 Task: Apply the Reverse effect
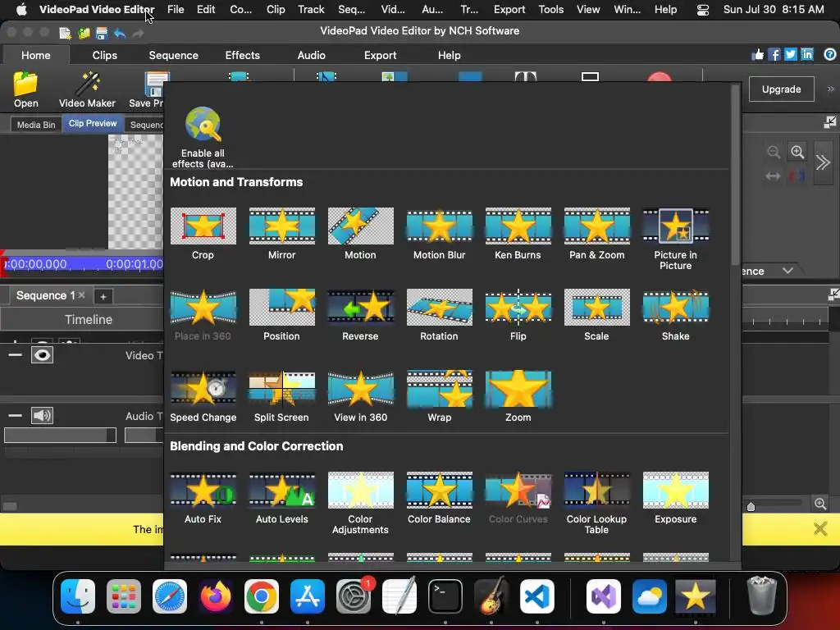point(361,315)
